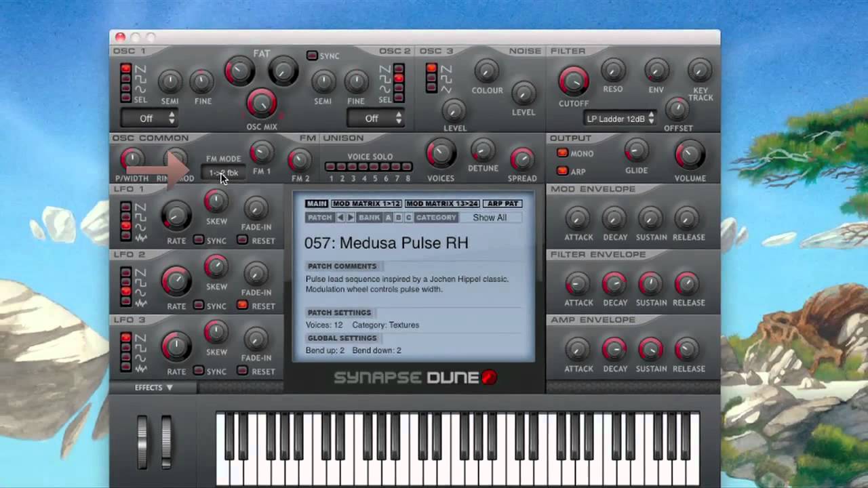Adjust the filter RESO knob
Image resolution: width=868 pixels, height=488 pixels.
[x=613, y=70]
